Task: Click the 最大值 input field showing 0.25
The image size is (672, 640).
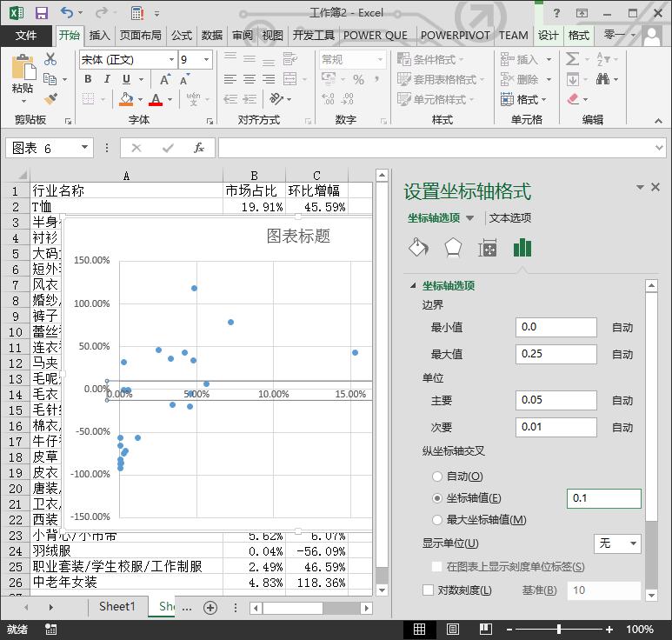Action: pyautogui.click(x=556, y=354)
